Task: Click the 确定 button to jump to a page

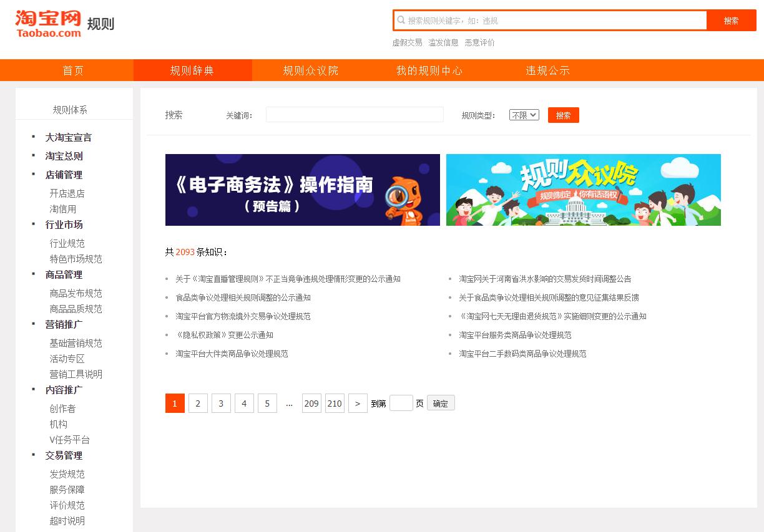Action: [x=440, y=403]
